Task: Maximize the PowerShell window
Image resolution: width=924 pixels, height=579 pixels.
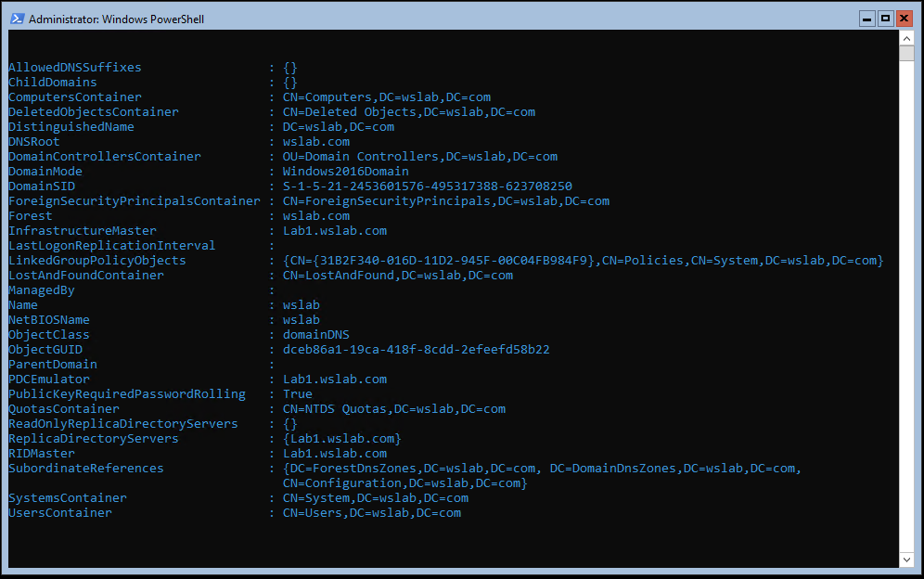Action: click(885, 19)
